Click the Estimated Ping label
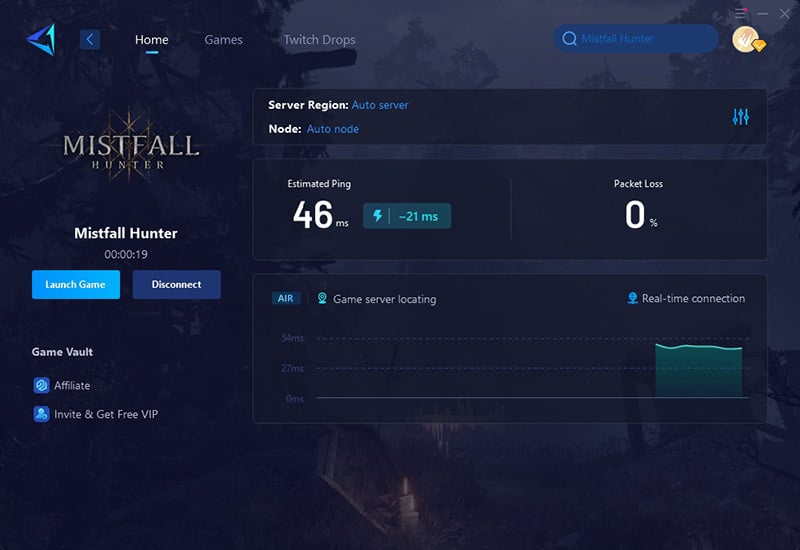 pyautogui.click(x=319, y=184)
